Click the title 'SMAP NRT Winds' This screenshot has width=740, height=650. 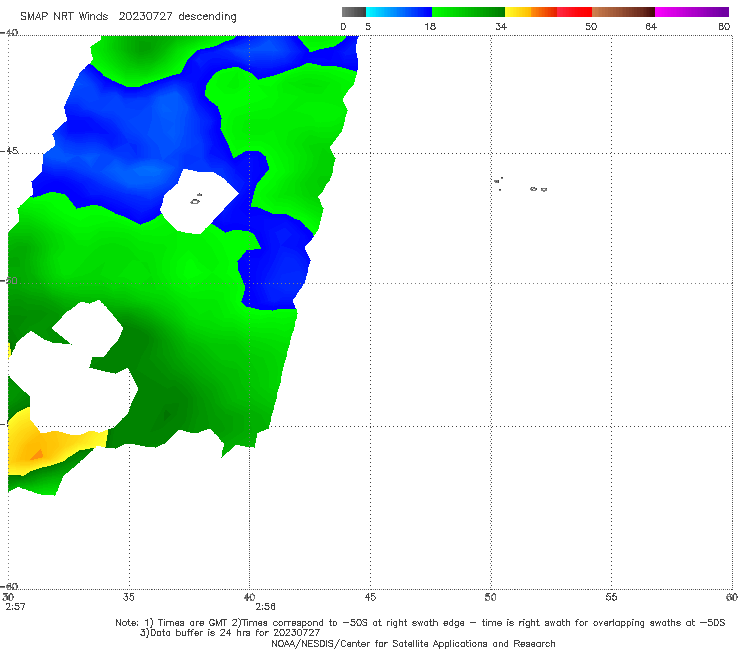click(64, 16)
